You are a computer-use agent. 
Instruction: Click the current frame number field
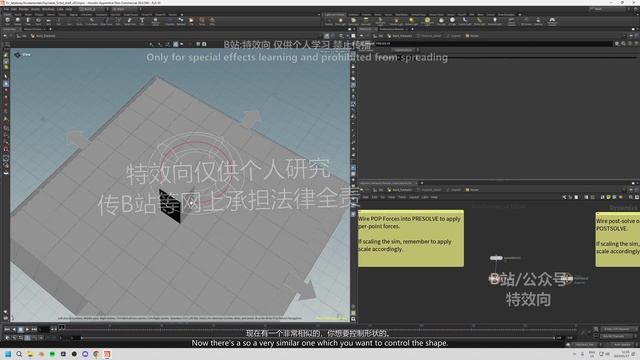click(x=44, y=329)
